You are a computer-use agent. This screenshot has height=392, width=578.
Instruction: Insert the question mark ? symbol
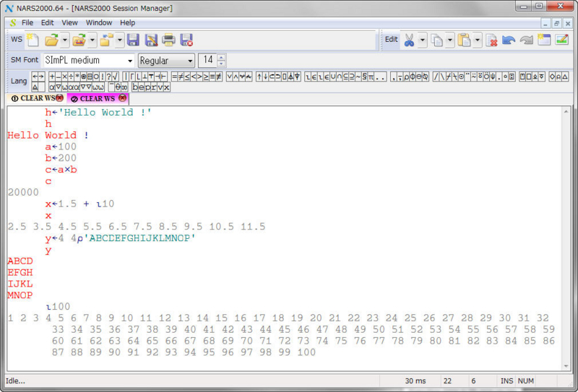(109, 77)
